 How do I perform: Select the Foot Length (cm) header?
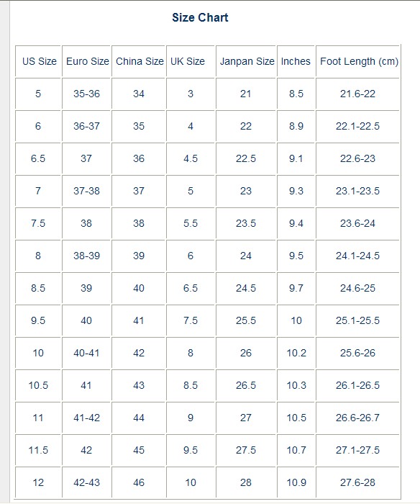(x=357, y=61)
